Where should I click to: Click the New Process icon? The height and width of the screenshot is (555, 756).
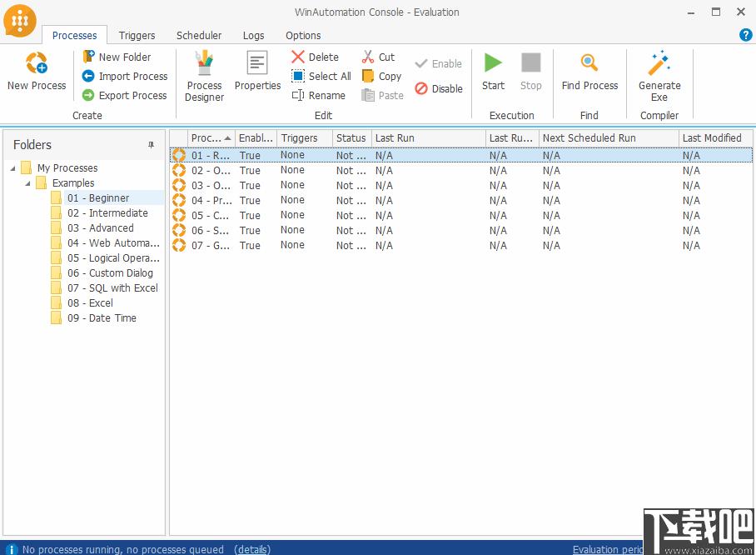(x=37, y=71)
